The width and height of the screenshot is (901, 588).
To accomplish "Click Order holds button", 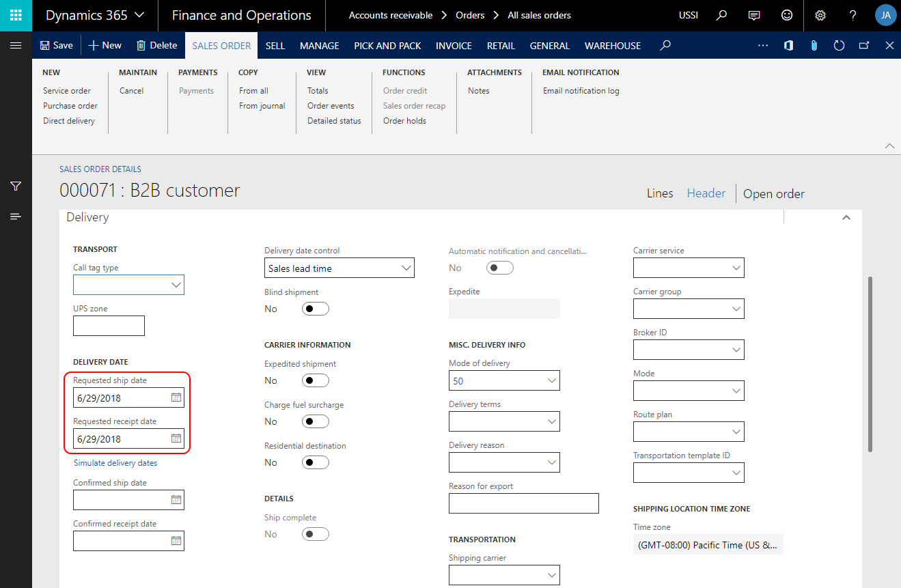I will pyautogui.click(x=404, y=121).
